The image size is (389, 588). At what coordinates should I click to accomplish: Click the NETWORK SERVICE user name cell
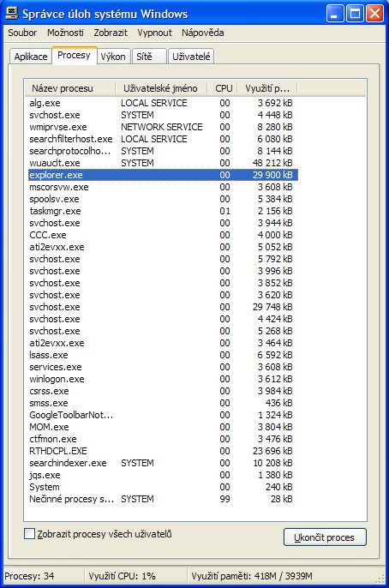point(162,127)
